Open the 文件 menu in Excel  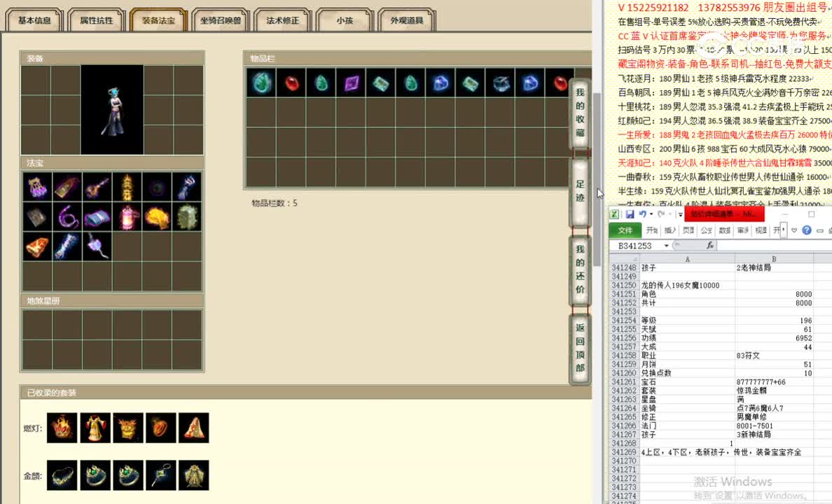click(625, 230)
